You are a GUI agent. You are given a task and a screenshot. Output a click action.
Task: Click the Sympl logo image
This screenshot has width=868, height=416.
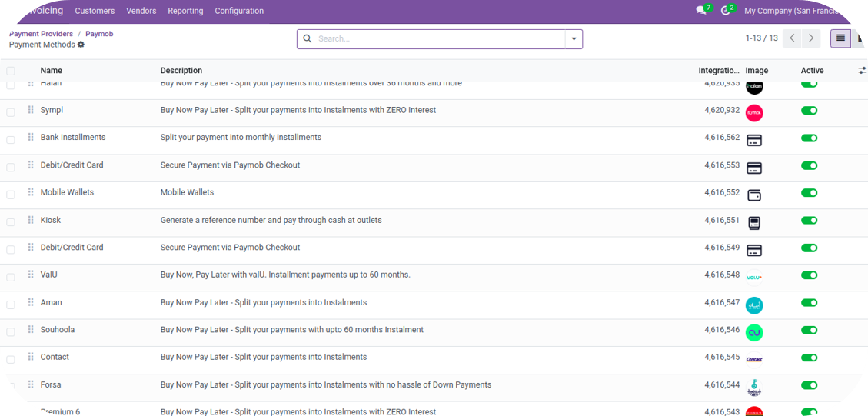coord(754,113)
